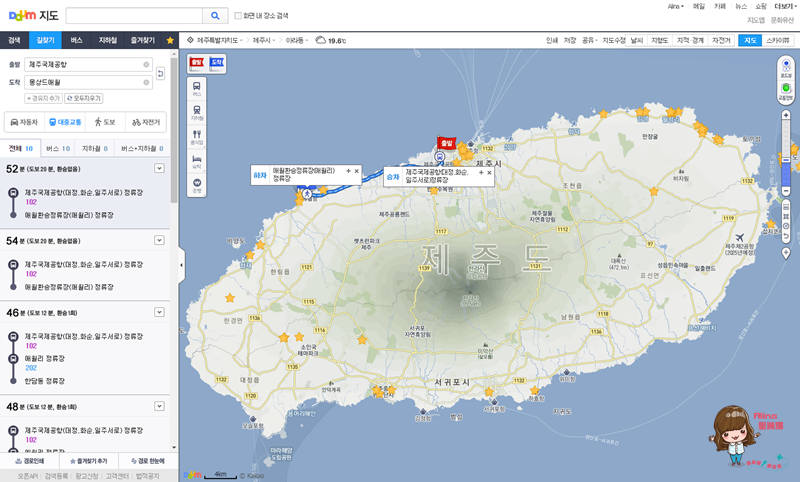Open the 더보기 menu at top right

coord(785,7)
